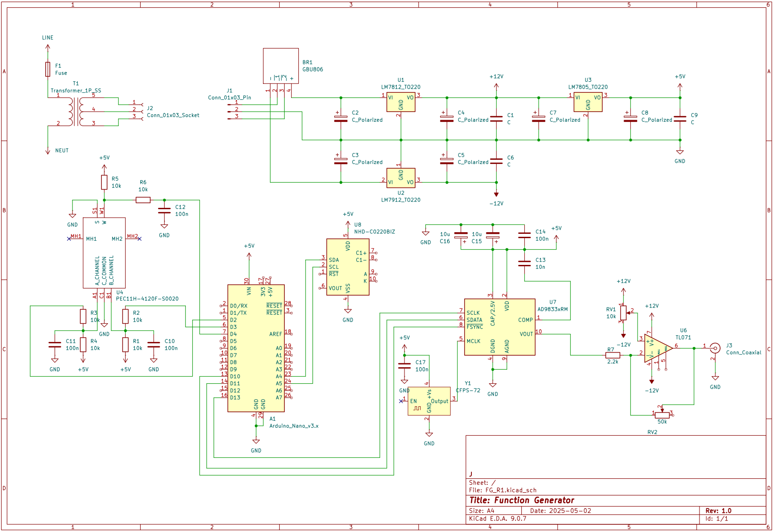Select the RV2 50k potentiometer symbol
This screenshot has width=774, height=532.
tap(662, 414)
